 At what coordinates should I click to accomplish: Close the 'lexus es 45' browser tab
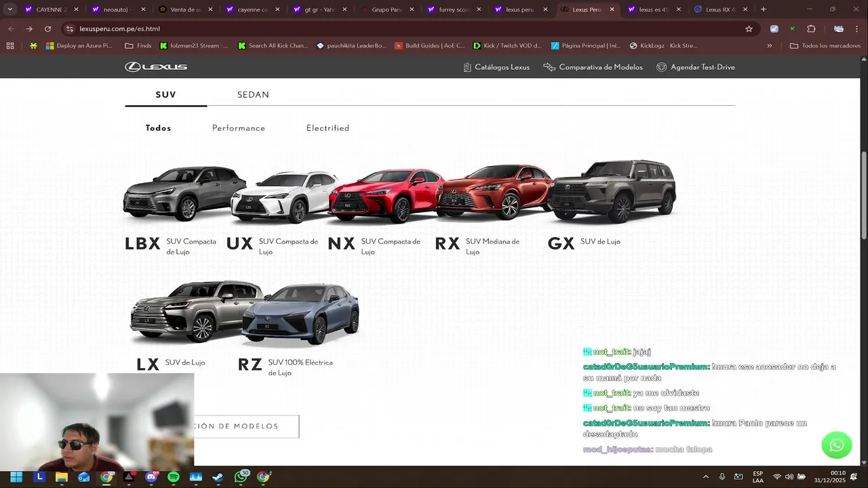[678, 9]
